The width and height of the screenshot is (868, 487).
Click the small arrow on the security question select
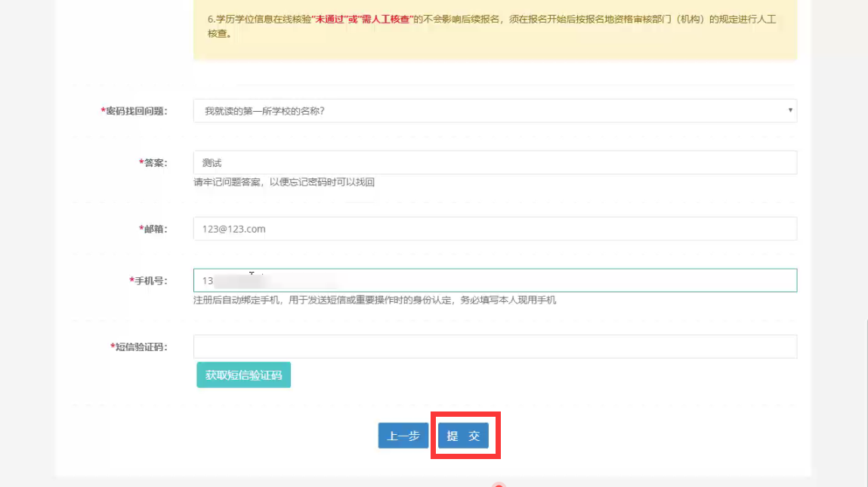click(790, 111)
